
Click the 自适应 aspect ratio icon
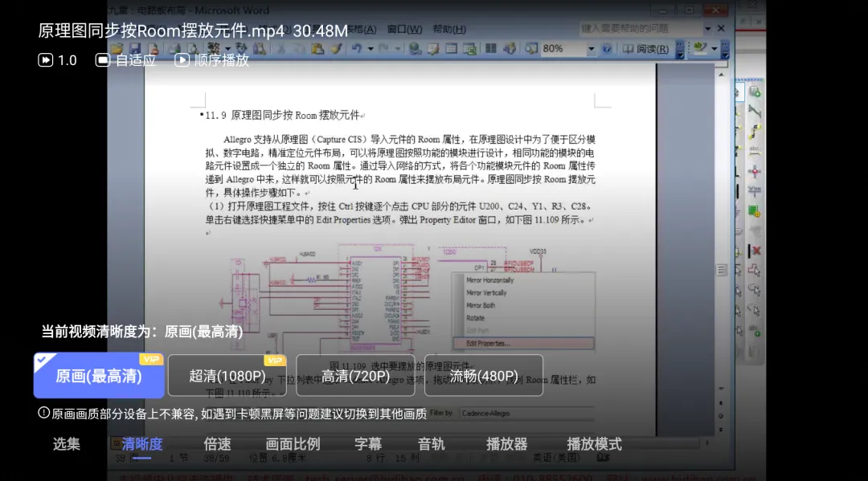coord(103,59)
